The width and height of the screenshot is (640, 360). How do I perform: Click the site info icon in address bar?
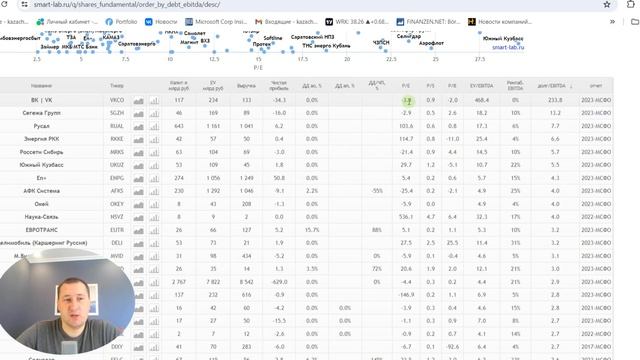24,4
